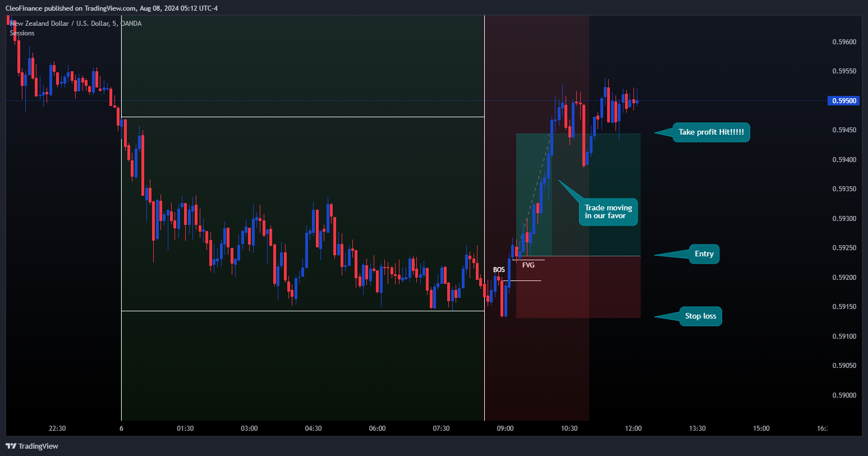This screenshot has width=868, height=456.
Task: Click the TradingView logo at the bottom left
Action: pyautogui.click(x=32, y=446)
